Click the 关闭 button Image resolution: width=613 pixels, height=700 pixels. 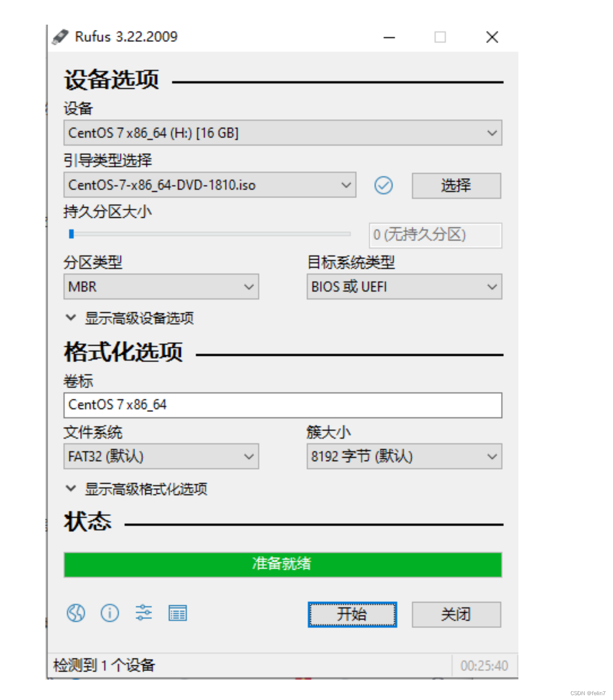456,615
